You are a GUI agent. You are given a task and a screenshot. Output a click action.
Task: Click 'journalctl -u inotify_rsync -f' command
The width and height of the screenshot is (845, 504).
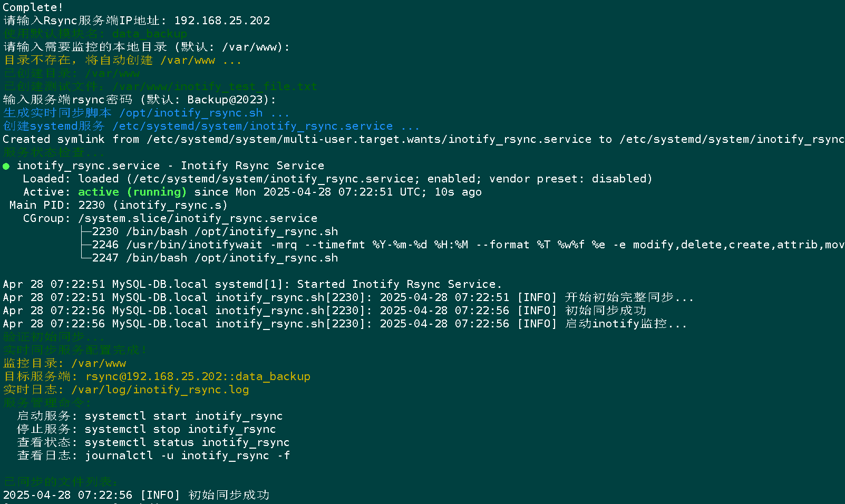tap(187, 455)
